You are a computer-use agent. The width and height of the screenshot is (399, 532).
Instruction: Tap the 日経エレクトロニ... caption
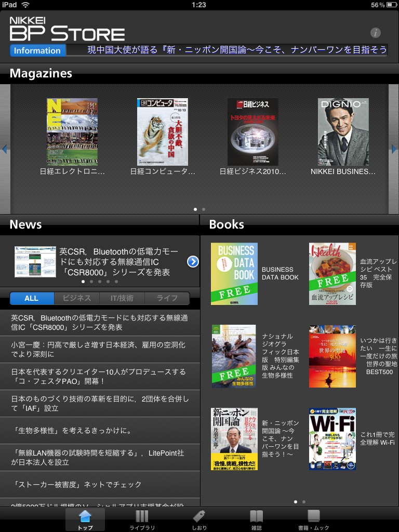[72, 171]
